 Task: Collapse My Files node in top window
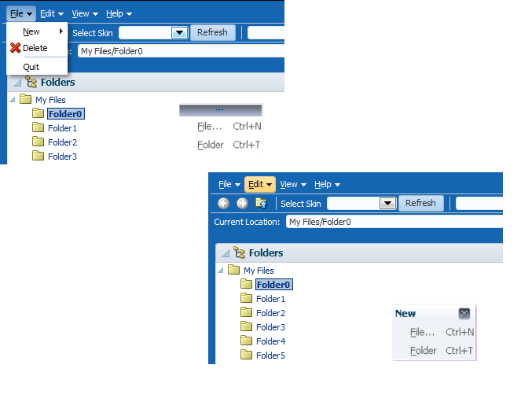pyautogui.click(x=13, y=99)
